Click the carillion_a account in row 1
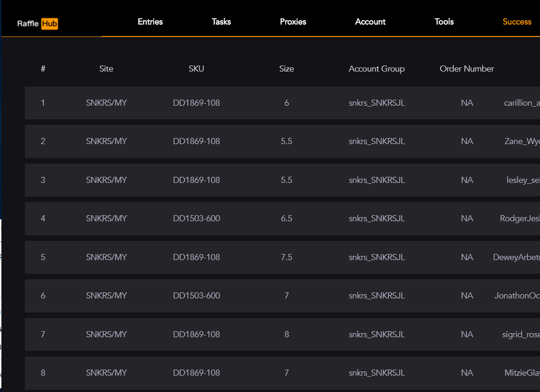 coord(522,103)
